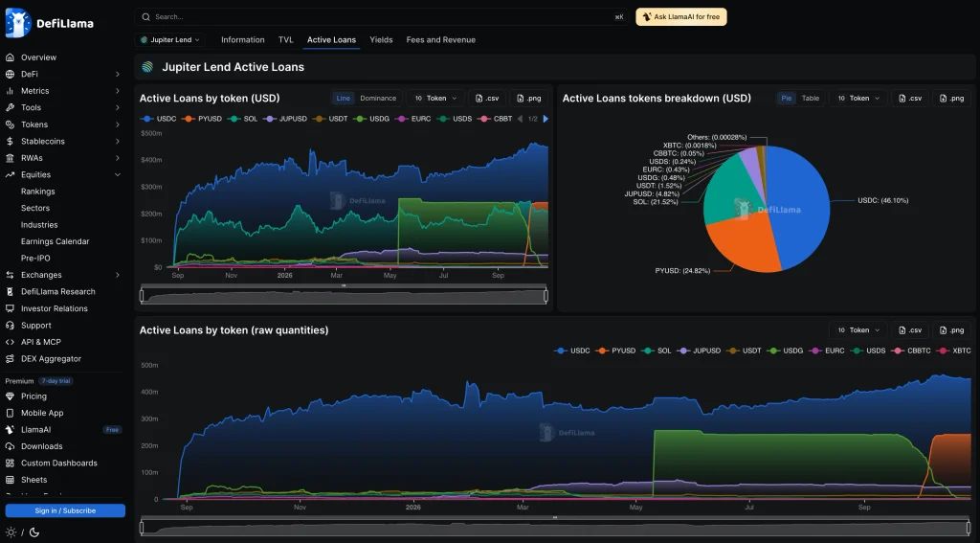
Task: Click Ask LlamaAI for free button
Action: point(681,17)
